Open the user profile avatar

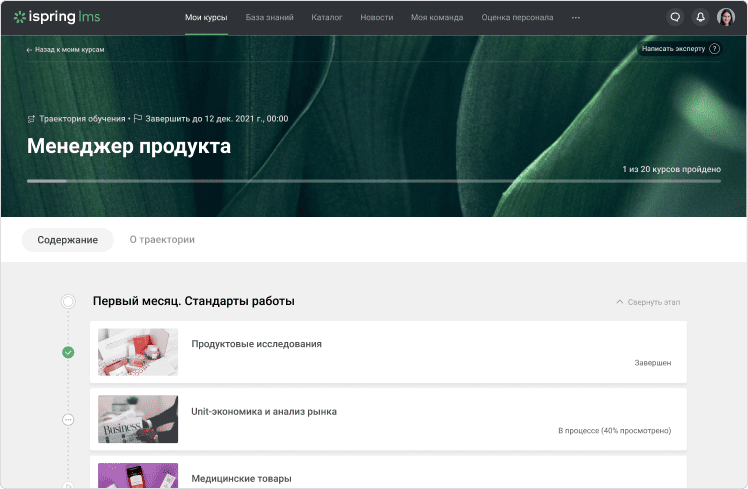726,17
